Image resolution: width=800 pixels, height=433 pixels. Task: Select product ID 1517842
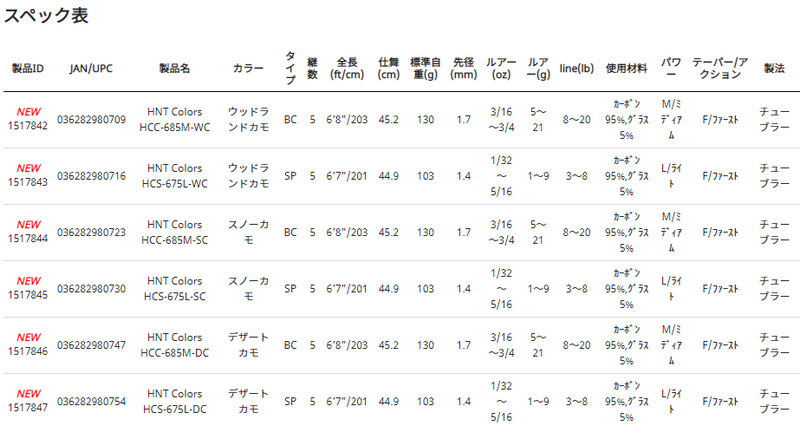tap(28, 125)
